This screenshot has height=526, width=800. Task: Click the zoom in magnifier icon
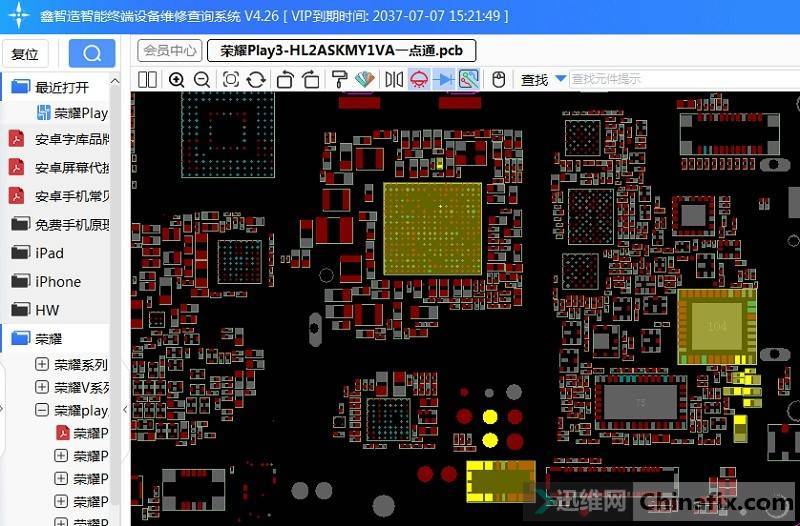177,79
